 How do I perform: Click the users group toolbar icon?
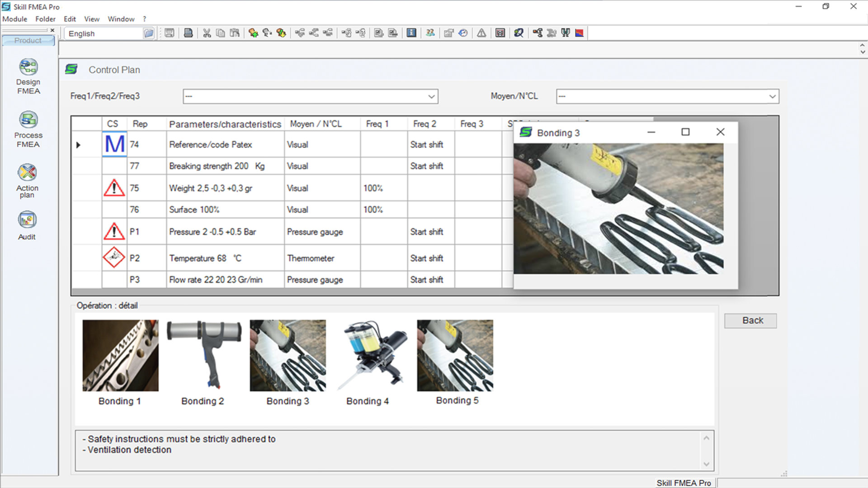click(430, 33)
